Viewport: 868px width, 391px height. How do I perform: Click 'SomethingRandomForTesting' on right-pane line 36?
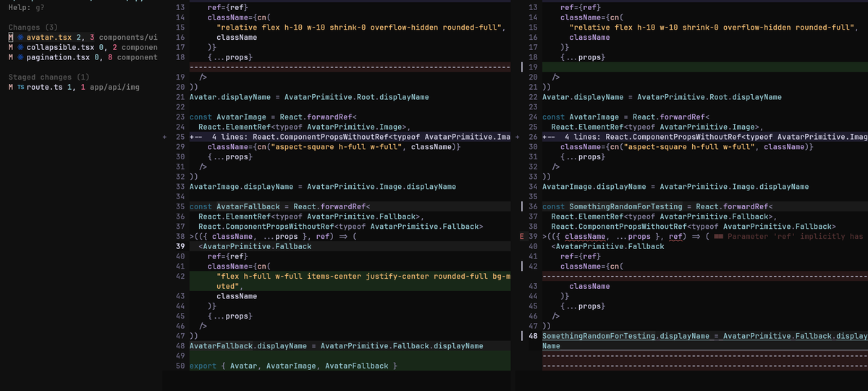pos(625,206)
